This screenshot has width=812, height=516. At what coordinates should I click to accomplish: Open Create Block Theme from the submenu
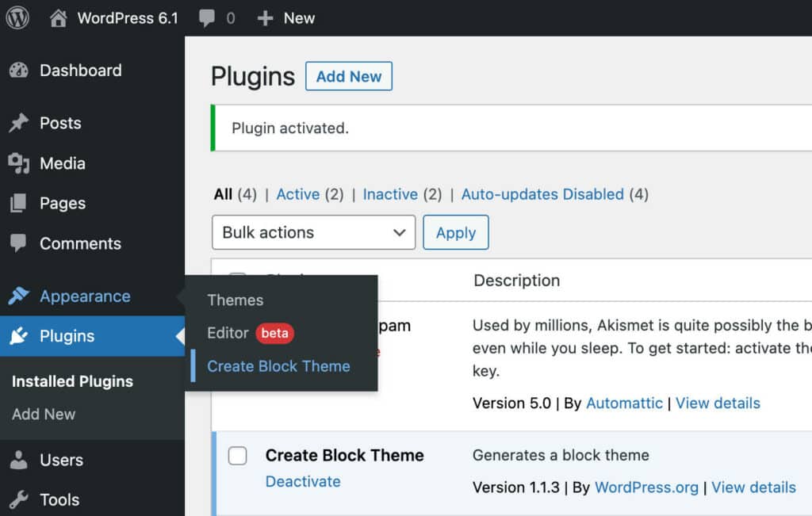(278, 366)
